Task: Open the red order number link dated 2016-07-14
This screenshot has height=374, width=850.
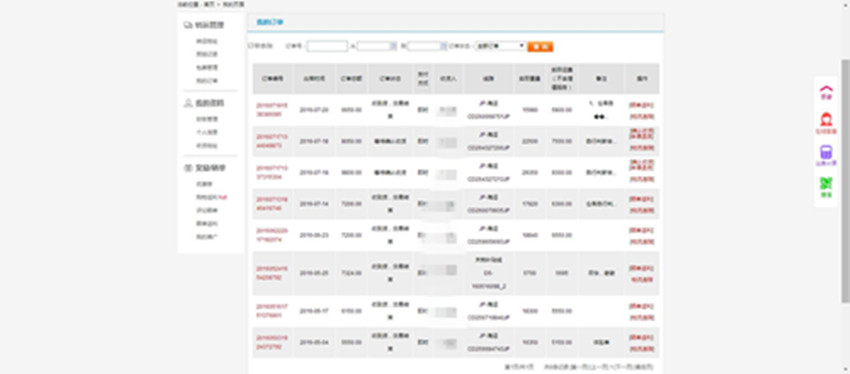Action: [272, 204]
